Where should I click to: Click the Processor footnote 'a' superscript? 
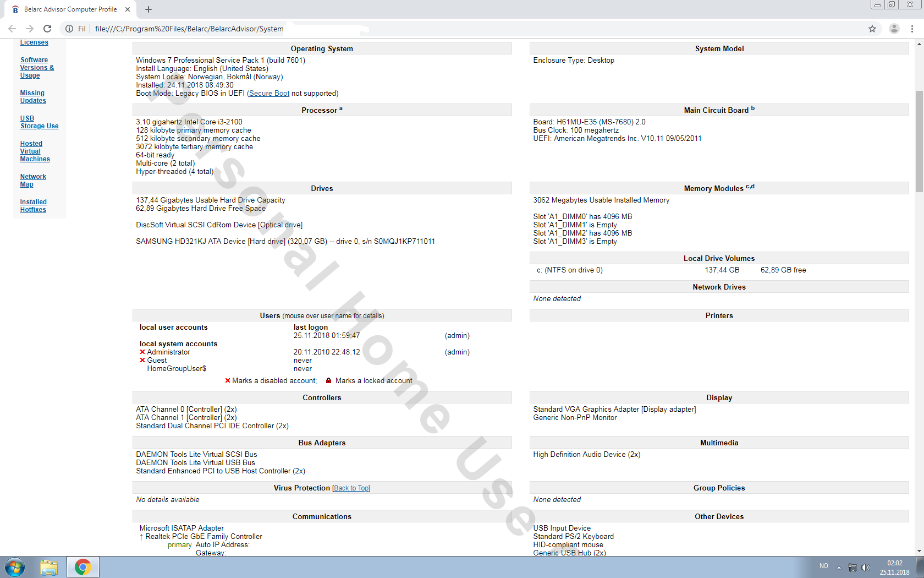click(341, 108)
